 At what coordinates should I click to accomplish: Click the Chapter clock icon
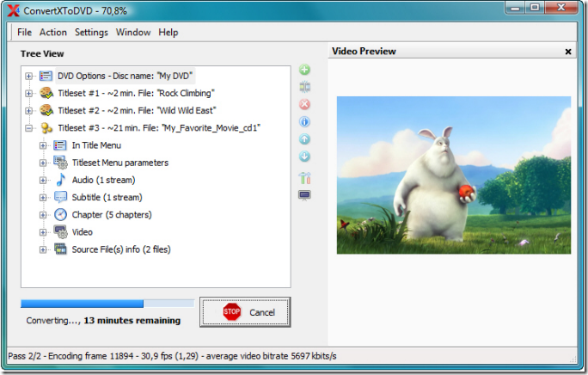(x=60, y=214)
